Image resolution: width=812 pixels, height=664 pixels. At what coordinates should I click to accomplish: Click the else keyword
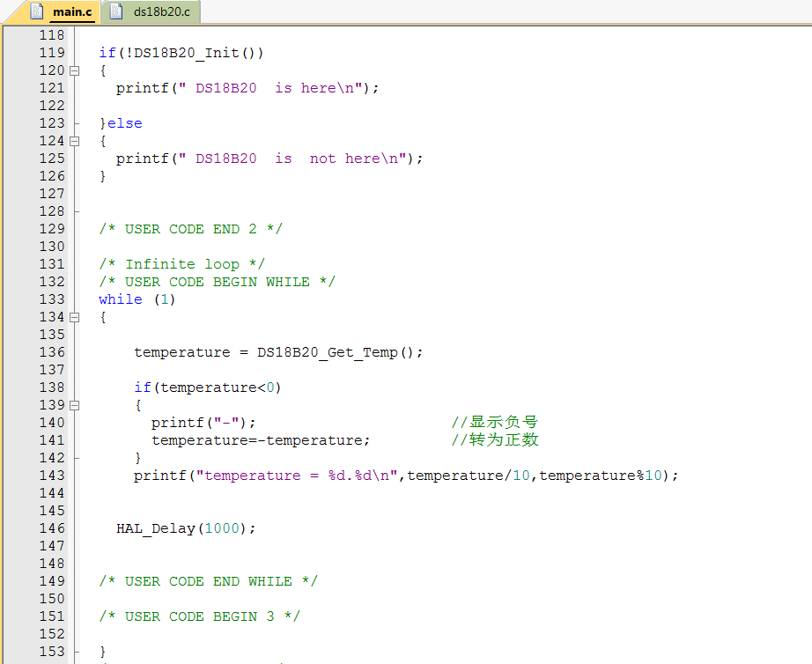pyautogui.click(x=125, y=123)
